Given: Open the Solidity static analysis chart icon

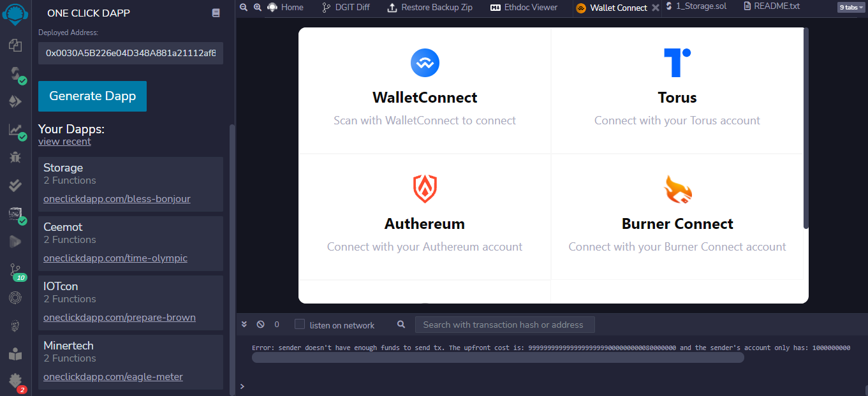Looking at the screenshot, I should 15,130.
